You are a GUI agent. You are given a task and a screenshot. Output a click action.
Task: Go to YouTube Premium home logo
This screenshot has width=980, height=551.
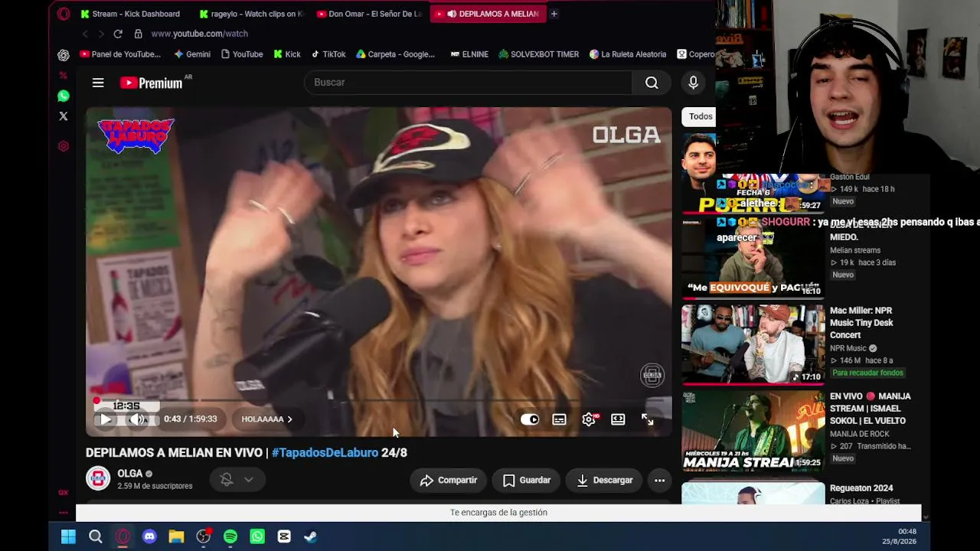152,83
